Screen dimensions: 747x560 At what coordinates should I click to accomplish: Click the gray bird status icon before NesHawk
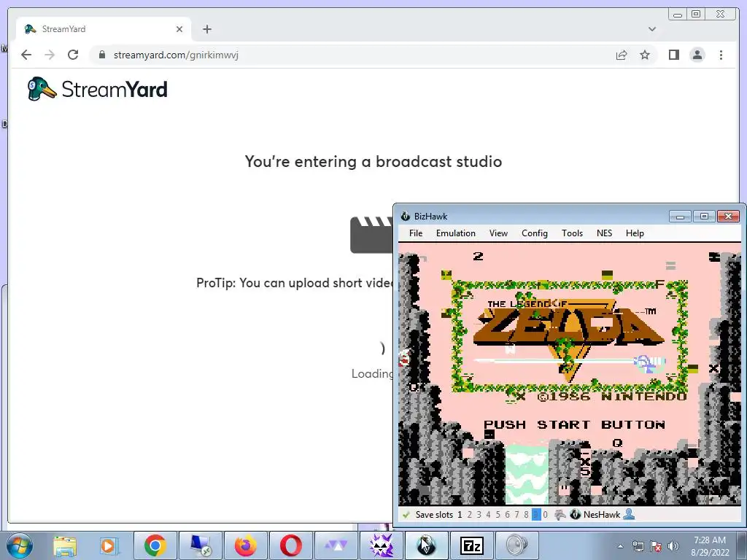(x=561, y=515)
